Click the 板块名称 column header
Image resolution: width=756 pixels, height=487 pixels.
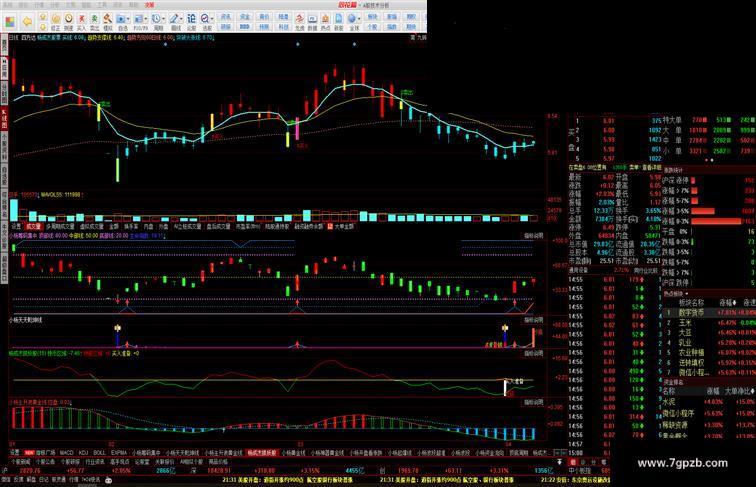[691, 303]
